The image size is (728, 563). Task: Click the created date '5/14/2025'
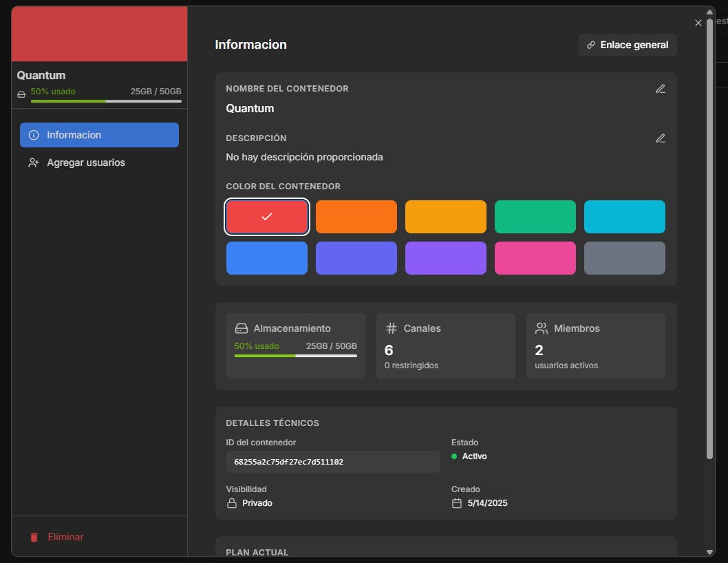(x=487, y=503)
